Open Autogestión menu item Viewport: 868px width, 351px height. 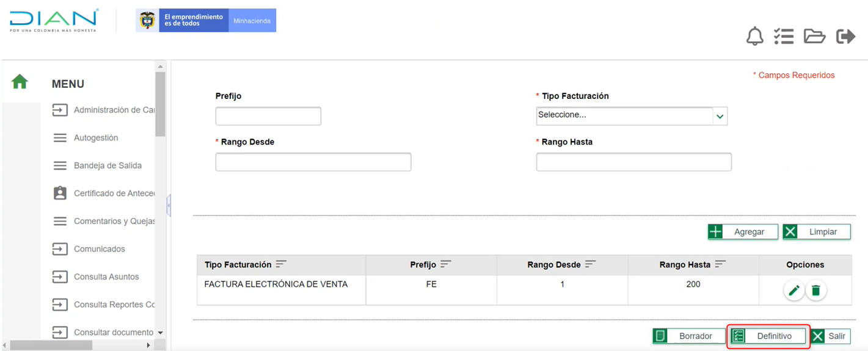coord(96,138)
